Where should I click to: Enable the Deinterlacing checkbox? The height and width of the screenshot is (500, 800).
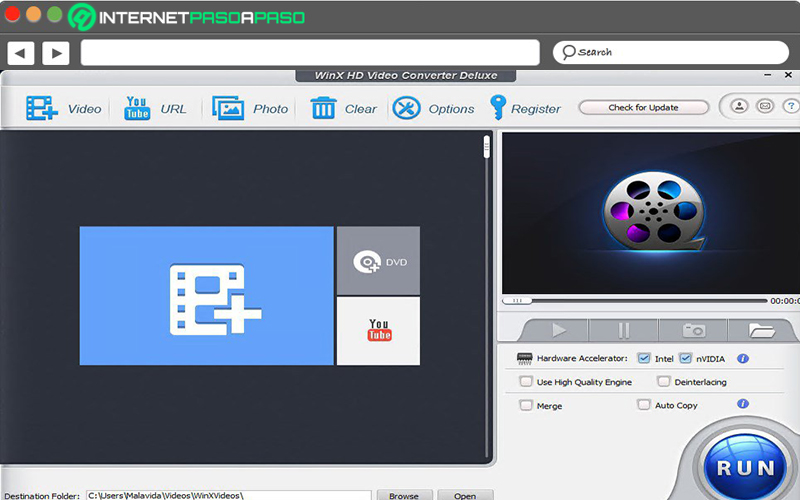663,381
